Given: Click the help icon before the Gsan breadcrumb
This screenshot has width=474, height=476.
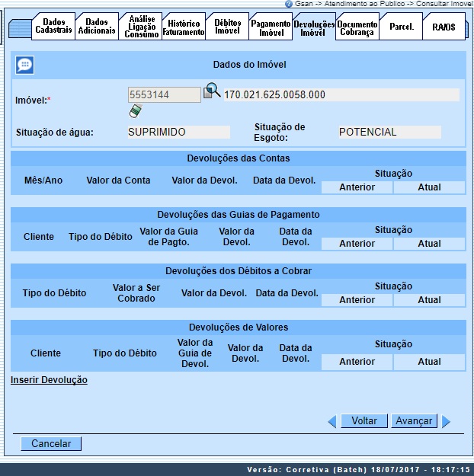Looking at the screenshot, I should (x=288, y=4).
